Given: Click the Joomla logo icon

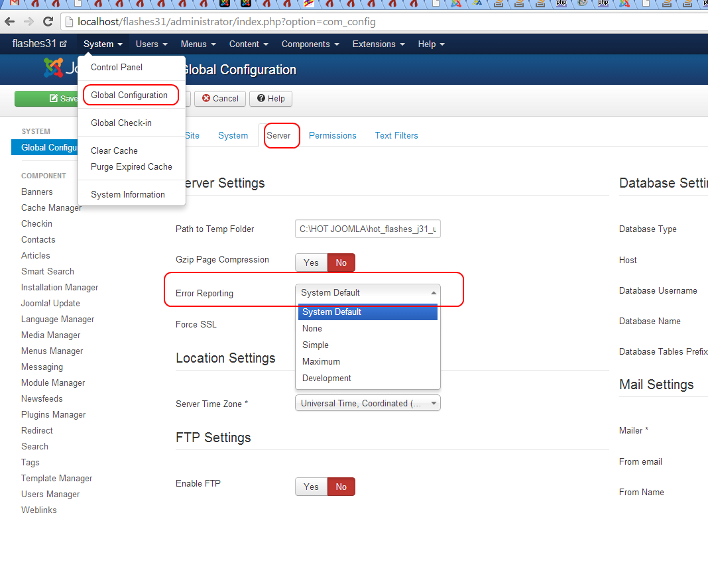Looking at the screenshot, I should 53,68.
